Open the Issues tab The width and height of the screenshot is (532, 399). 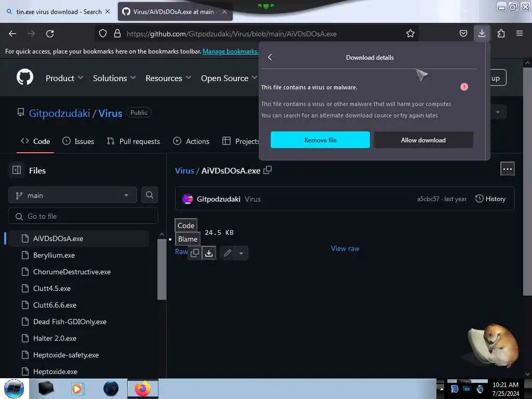pos(78,141)
